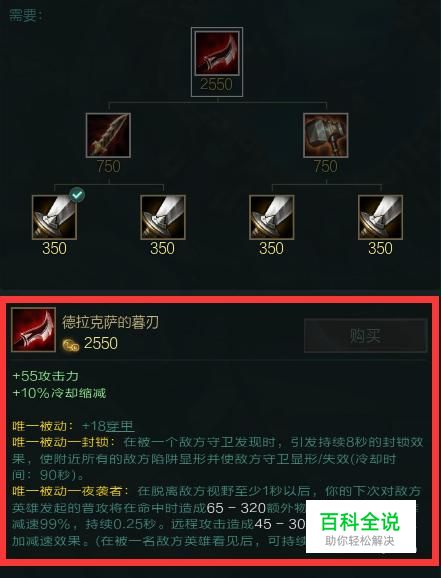Select the Long Sword with the checkmark
The image size is (441, 578).
[x=54, y=217]
